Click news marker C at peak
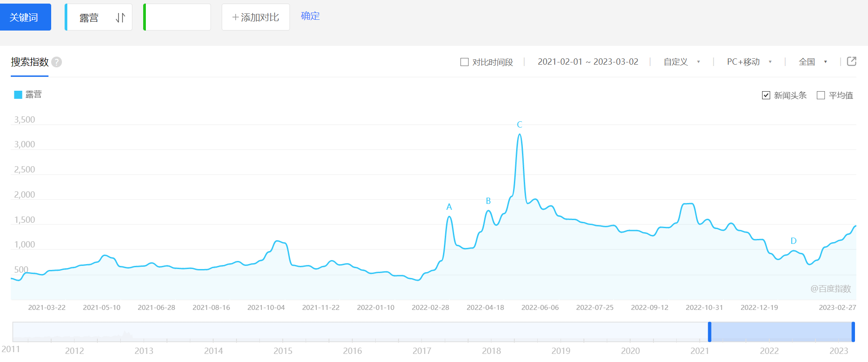 click(x=519, y=125)
